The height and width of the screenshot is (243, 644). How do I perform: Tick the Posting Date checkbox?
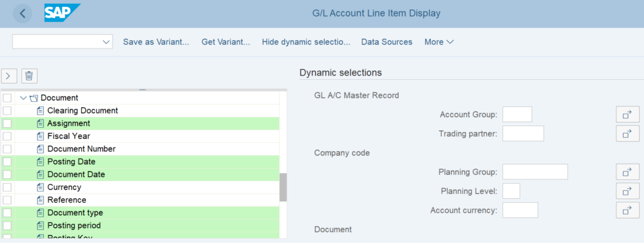pyautogui.click(x=7, y=162)
